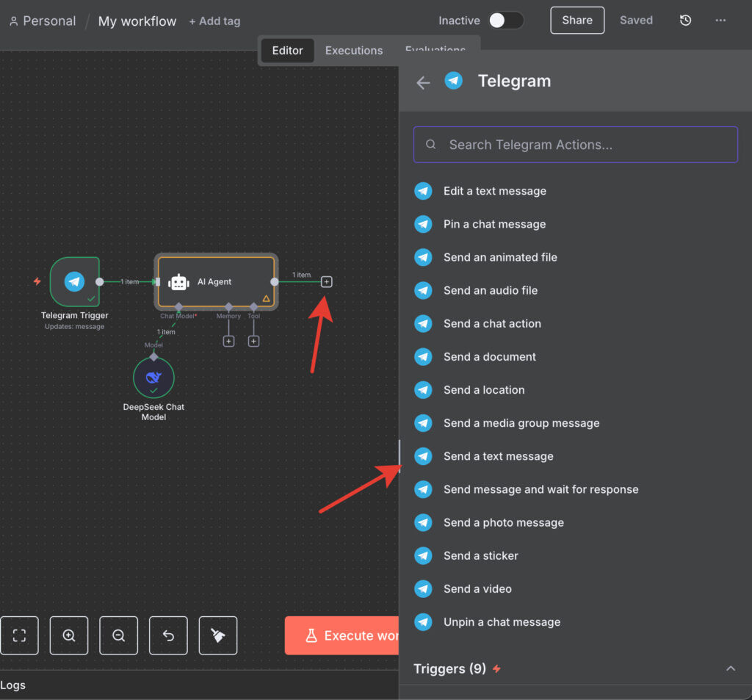Collapse the Triggers (9) section

point(730,668)
